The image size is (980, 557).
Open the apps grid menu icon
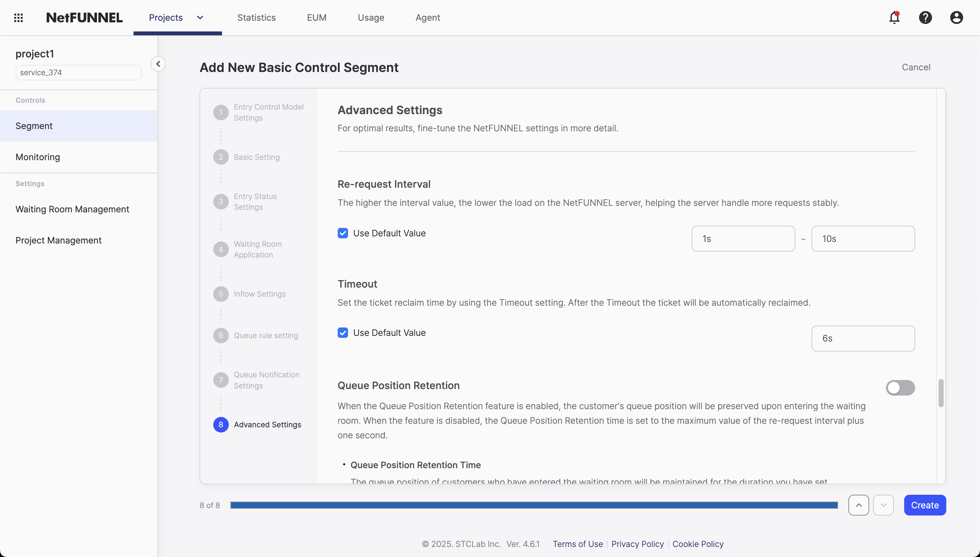(x=18, y=18)
